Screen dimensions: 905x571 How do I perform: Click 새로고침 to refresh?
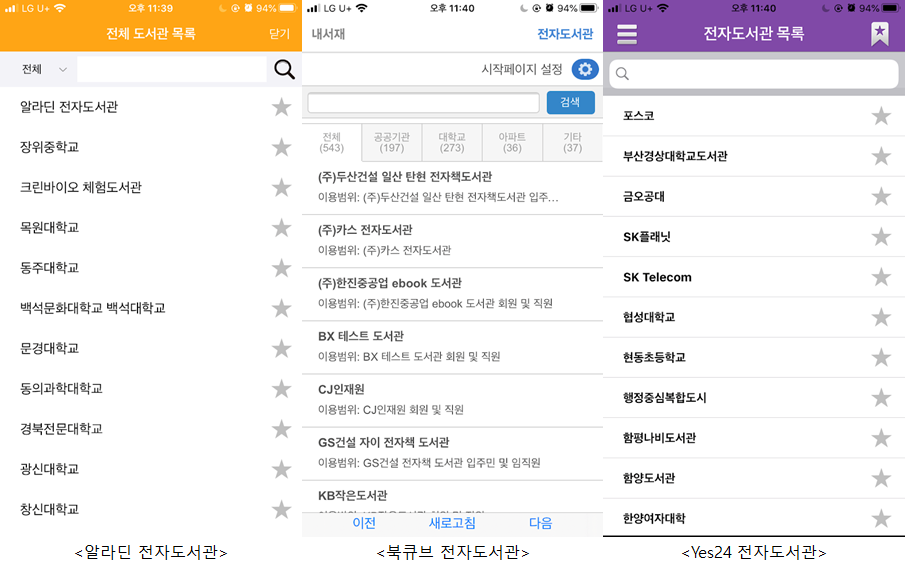[x=452, y=523]
